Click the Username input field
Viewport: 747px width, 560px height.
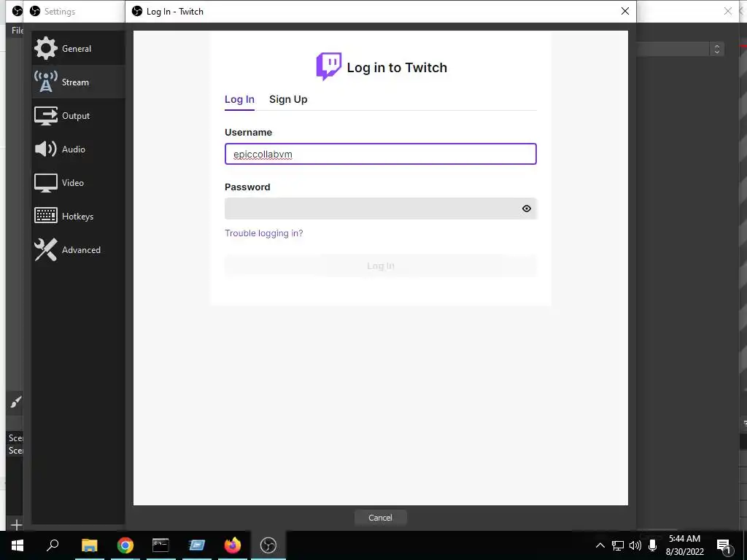coord(381,154)
